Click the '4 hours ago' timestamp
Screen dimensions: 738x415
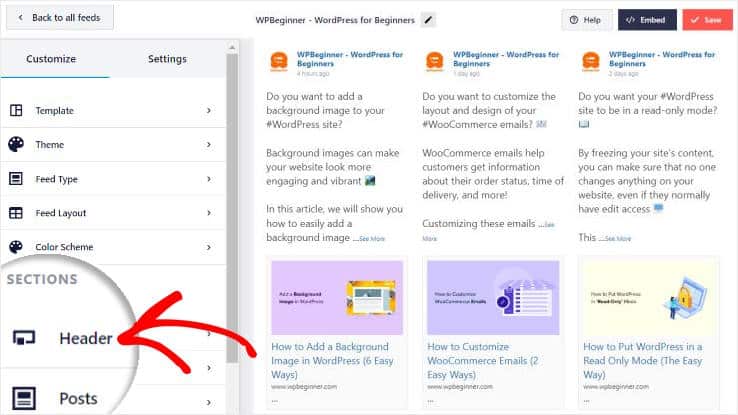pos(313,74)
